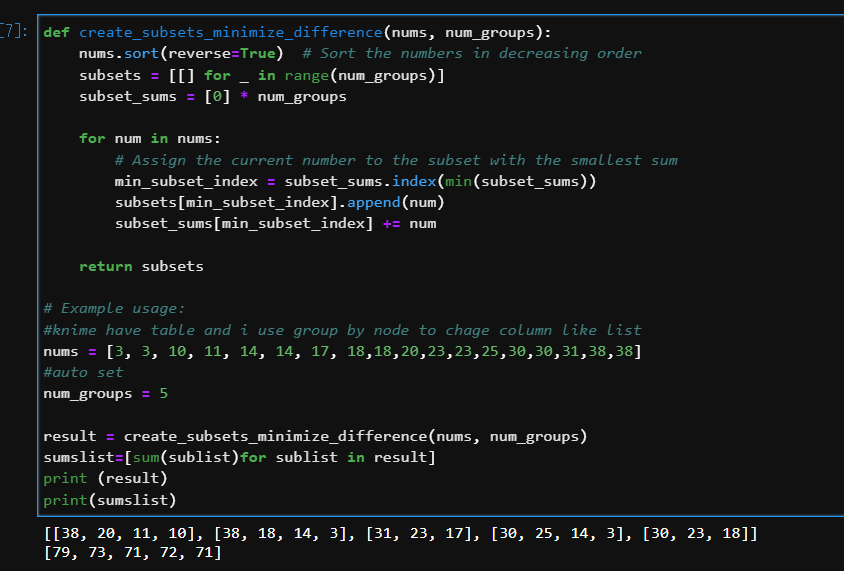
Task: Click the print(sumslist) statement
Action: click(109, 499)
